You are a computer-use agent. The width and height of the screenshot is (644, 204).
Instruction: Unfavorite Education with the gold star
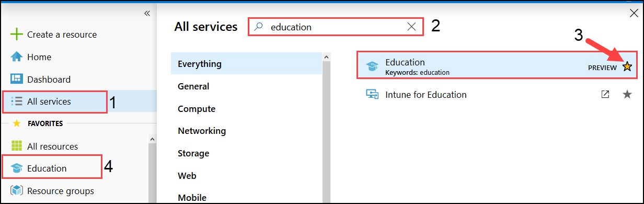tap(627, 66)
